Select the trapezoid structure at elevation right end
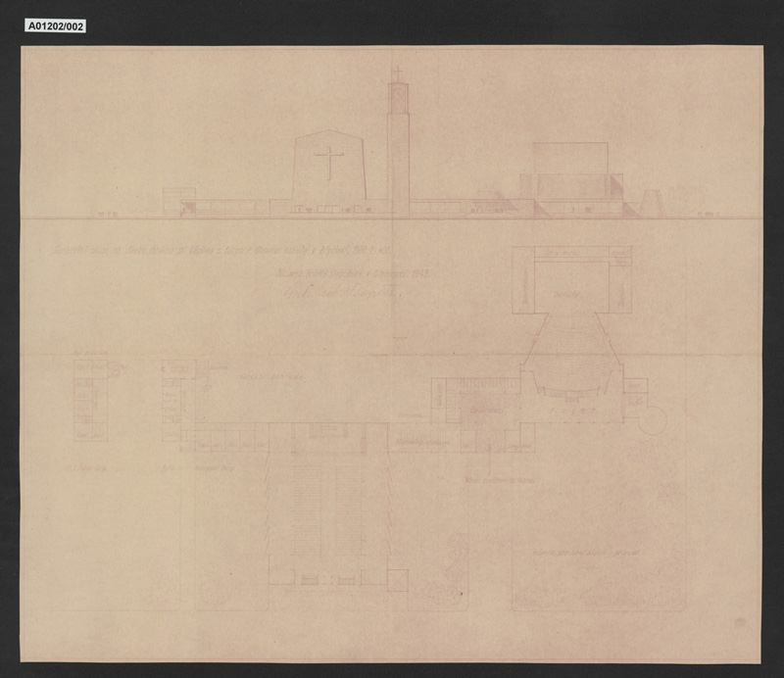This screenshot has width=784, height=678. coord(651,204)
